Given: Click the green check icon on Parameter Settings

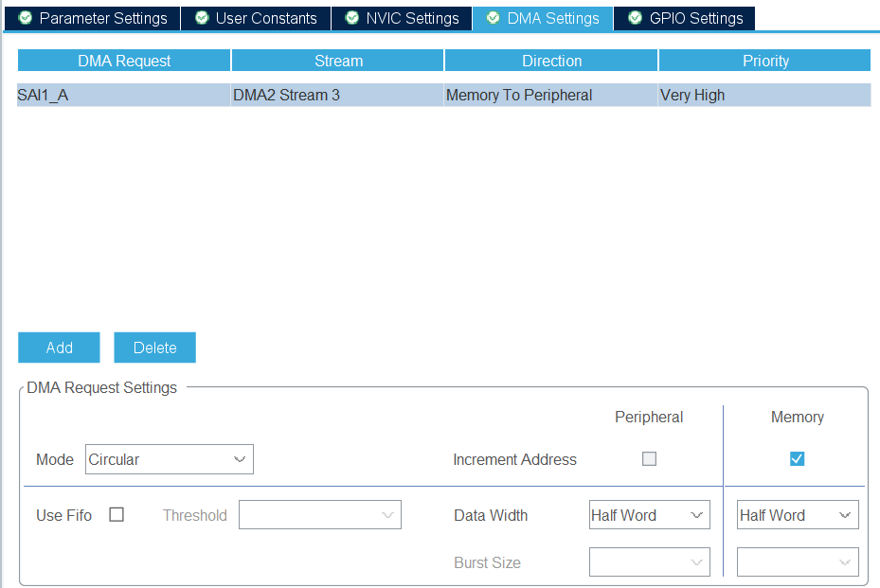Looking at the screenshot, I should 26,18.
